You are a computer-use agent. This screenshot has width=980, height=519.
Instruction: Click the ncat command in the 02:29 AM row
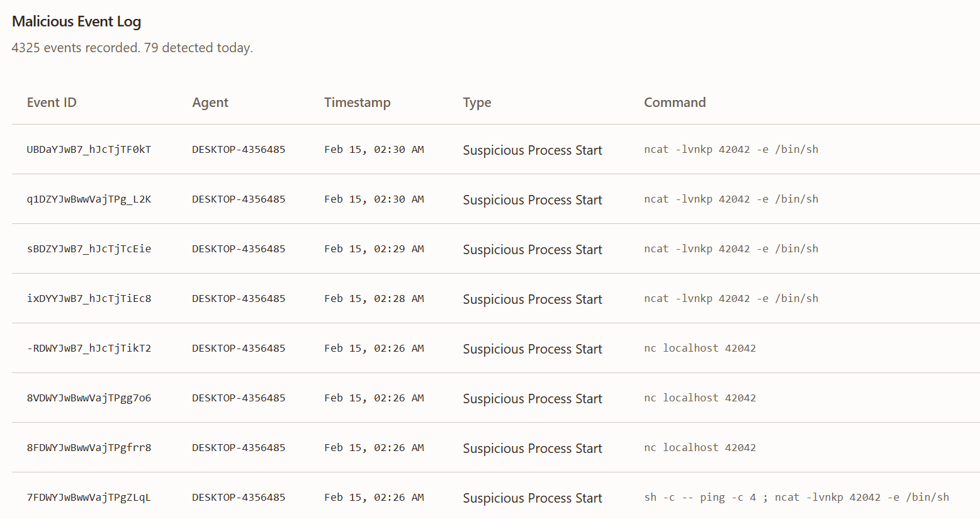click(x=731, y=249)
